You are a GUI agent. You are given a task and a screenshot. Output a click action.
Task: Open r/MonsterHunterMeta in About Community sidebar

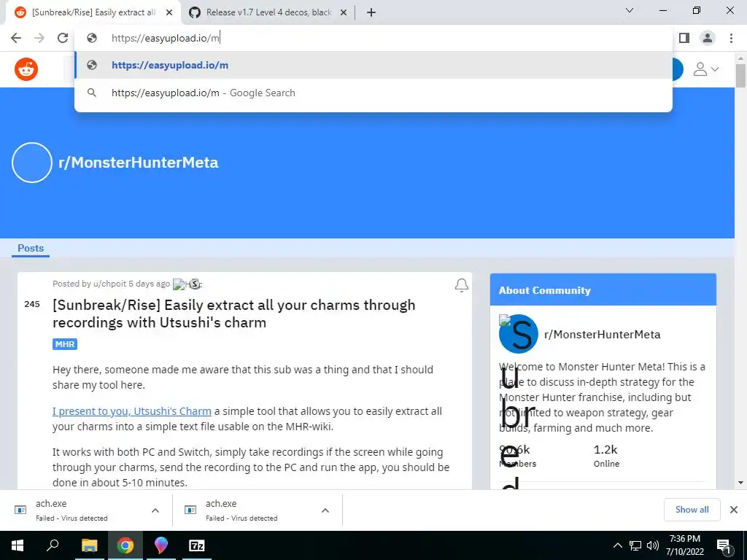(x=602, y=334)
